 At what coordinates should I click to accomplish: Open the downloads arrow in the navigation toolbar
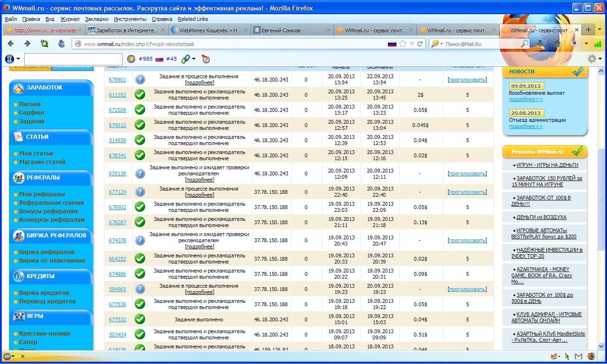pyautogui.click(x=540, y=44)
